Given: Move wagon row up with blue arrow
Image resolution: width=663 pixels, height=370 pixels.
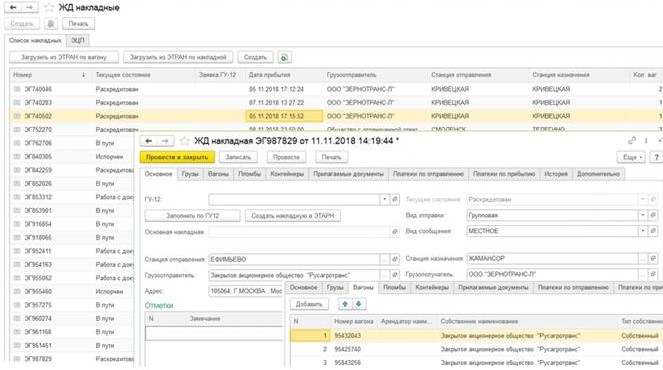Looking at the screenshot, I should (x=345, y=304).
